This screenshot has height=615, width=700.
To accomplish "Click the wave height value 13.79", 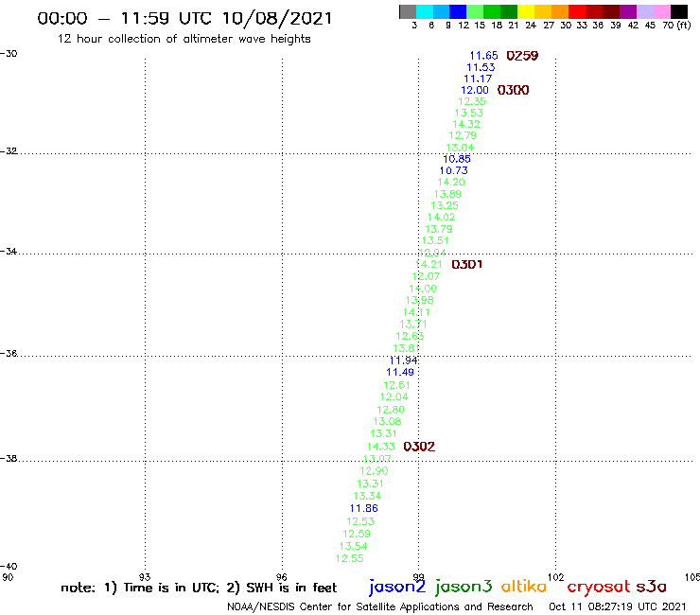I will click(x=438, y=229).
